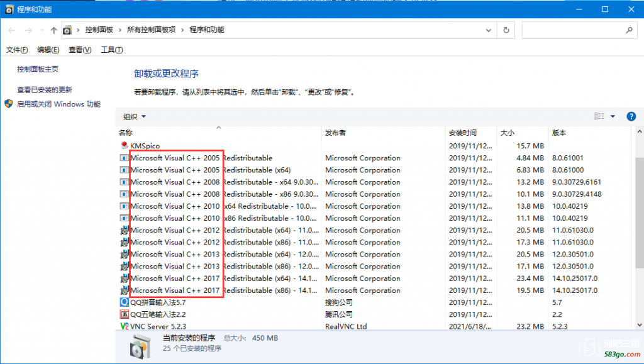
Task: Open the help question mark icon
Action: click(x=631, y=116)
